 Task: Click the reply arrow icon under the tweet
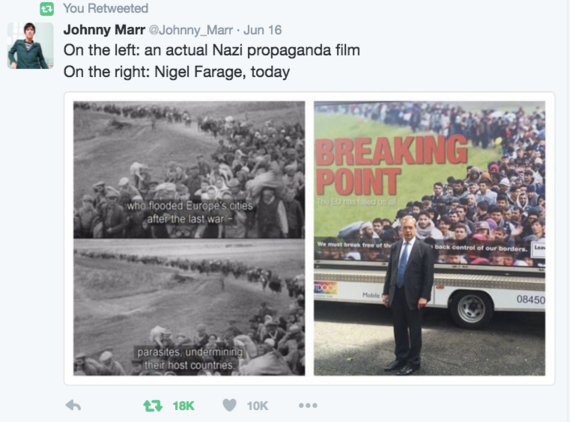tap(73, 405)
